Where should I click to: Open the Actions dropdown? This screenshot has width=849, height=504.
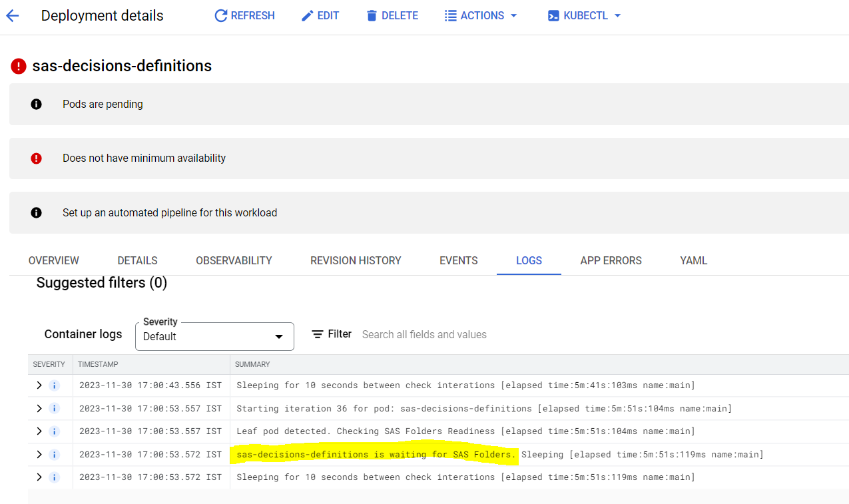(480, 15)
